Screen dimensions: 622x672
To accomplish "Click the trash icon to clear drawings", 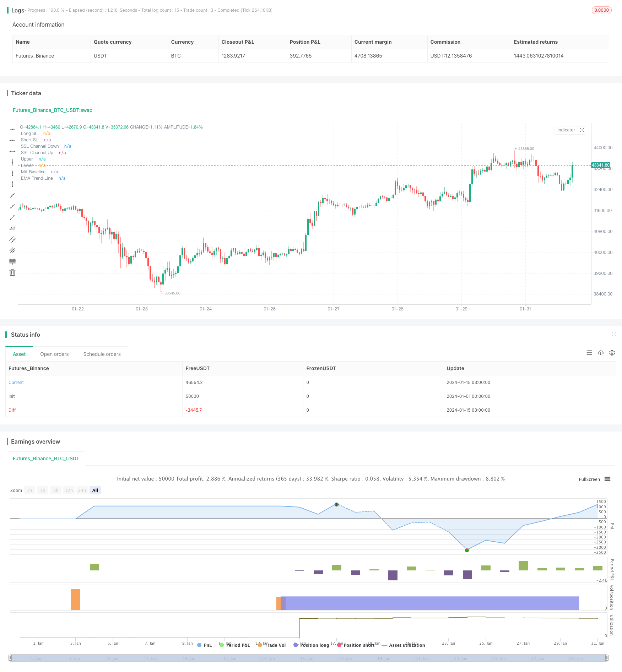I will (12, 272).
